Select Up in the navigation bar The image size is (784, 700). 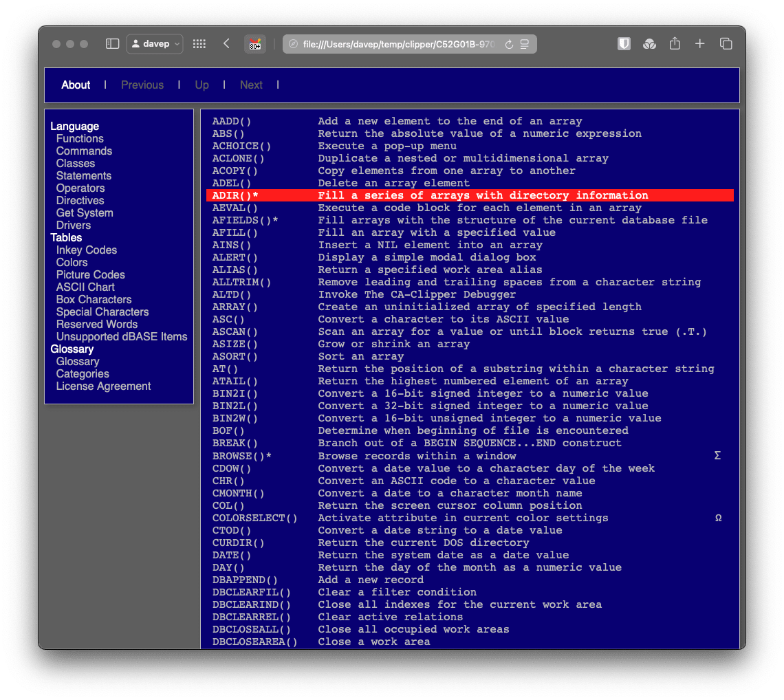pyautogui.click(x=202, y=85)
